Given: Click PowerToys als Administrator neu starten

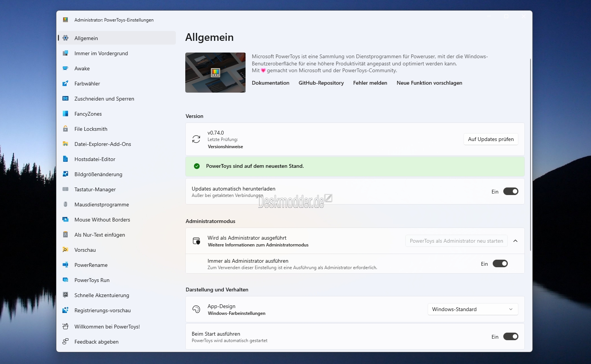Looking at the screenshot, I should 456,241.
